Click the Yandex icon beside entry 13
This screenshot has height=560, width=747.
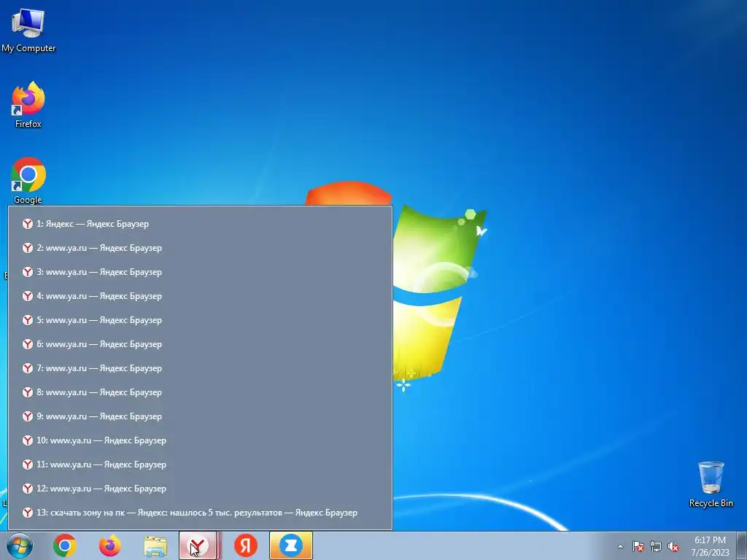tap(28, 513)
